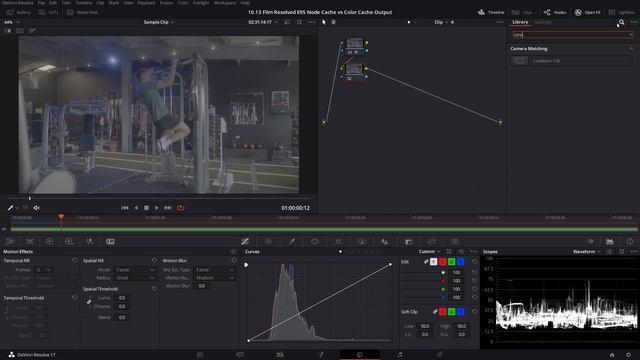Select the pointer tool in node editor
The width and height of the screenshot is (640, 360).
pos(324,22)
